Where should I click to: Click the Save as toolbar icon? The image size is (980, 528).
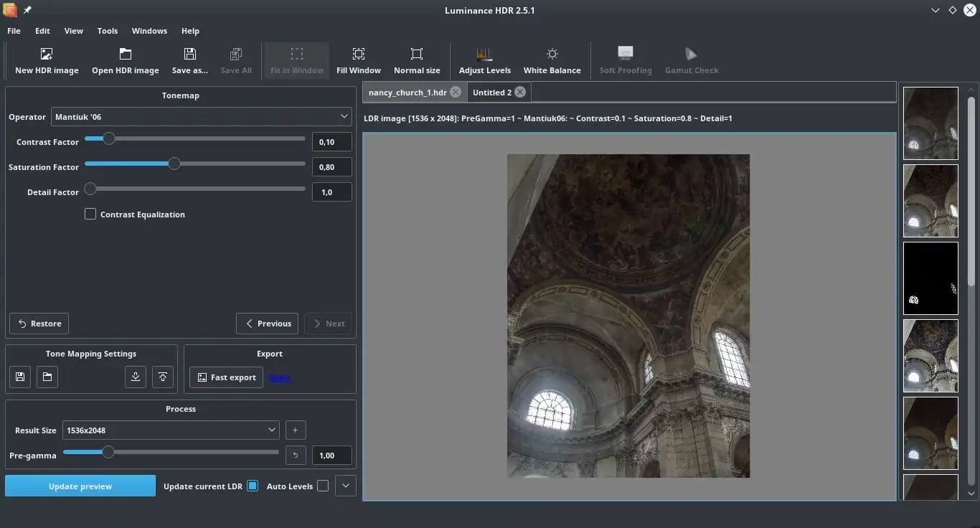point(189,55)
